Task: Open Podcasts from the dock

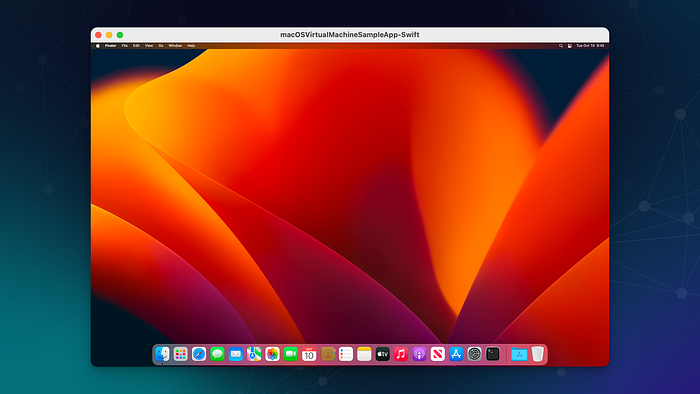Action: pyautogui.click(x=419, y=354)
